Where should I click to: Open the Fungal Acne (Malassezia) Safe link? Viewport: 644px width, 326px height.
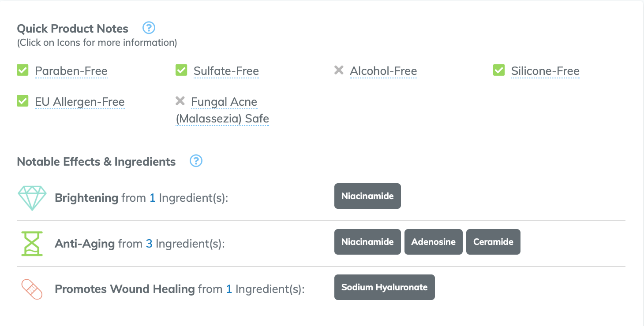click(x=224, y=110)
